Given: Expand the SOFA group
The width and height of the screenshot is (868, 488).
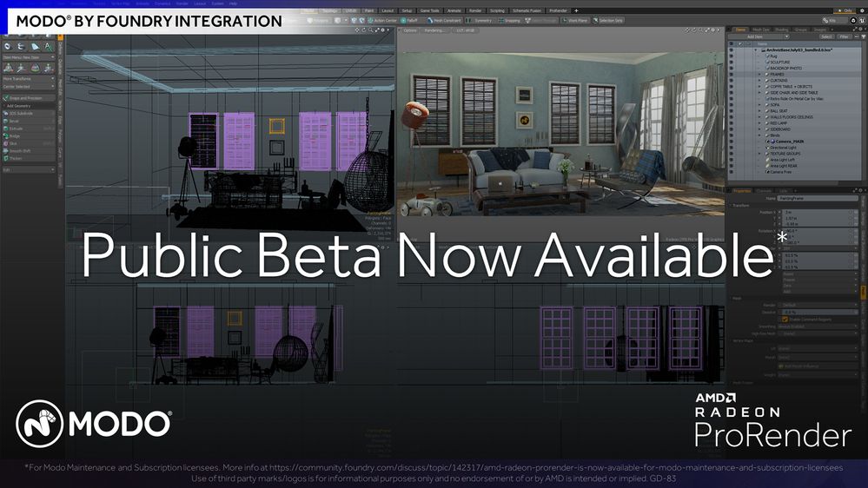Looking at the screenshot, I should pyautogui.click(x=759, y=104).
